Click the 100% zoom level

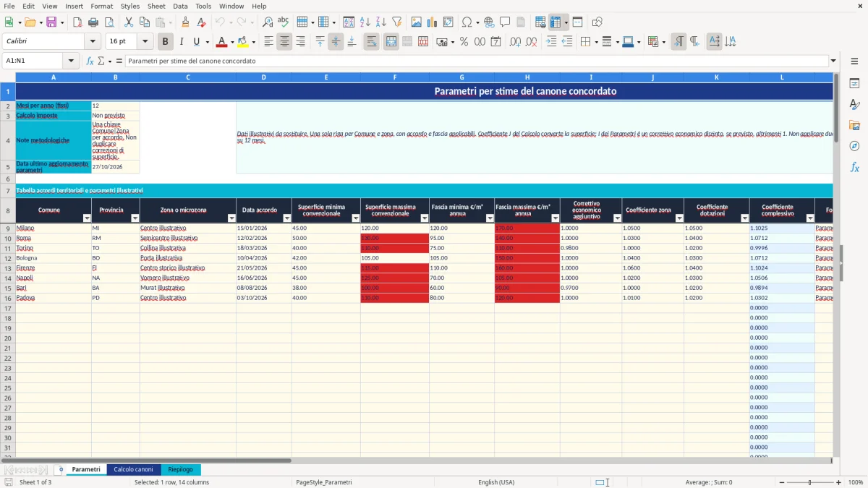coord(856,482)
